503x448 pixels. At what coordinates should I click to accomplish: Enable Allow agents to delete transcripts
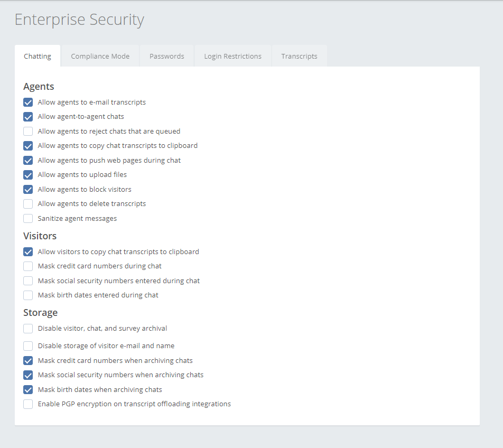tap(28, 204)
